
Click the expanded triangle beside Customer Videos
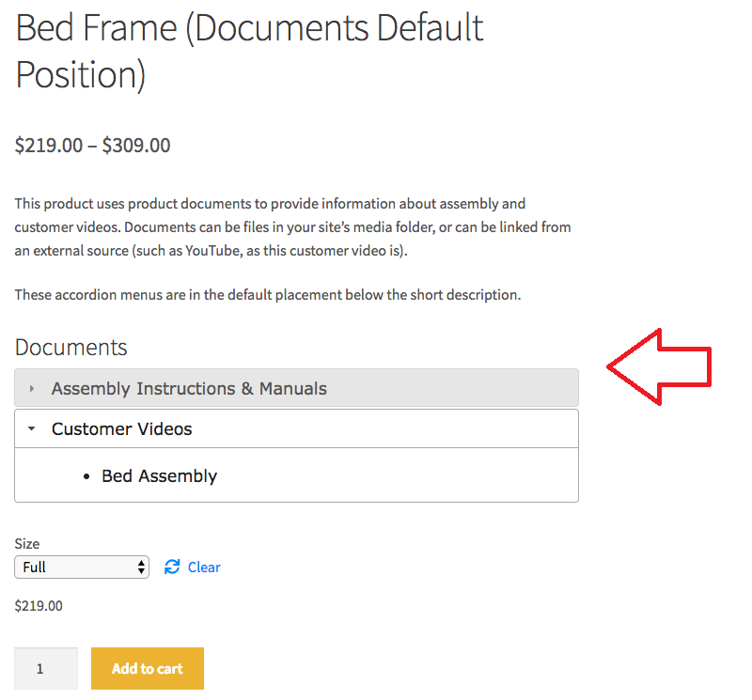coord(32,428)
